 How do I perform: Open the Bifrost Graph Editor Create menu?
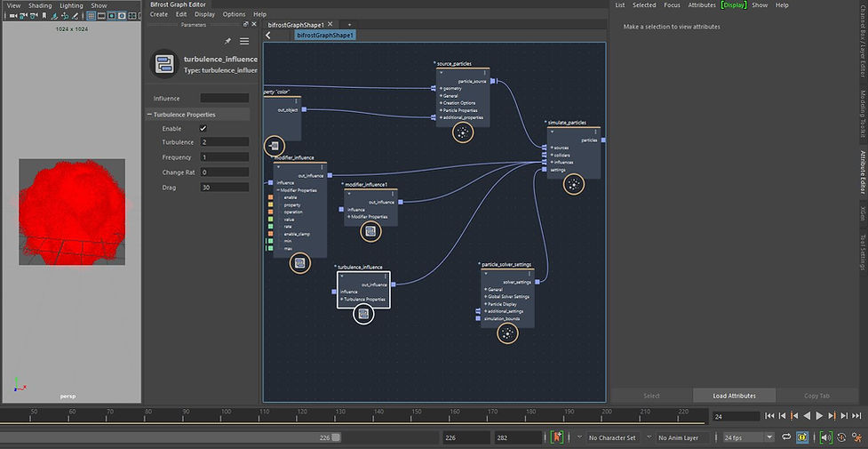tap(159, 14)
